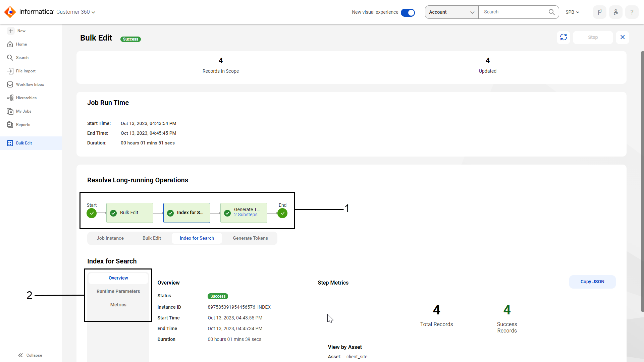644x362 pixels.
Task: Select the SPB region dropdown in header
Action: point(572,12)
